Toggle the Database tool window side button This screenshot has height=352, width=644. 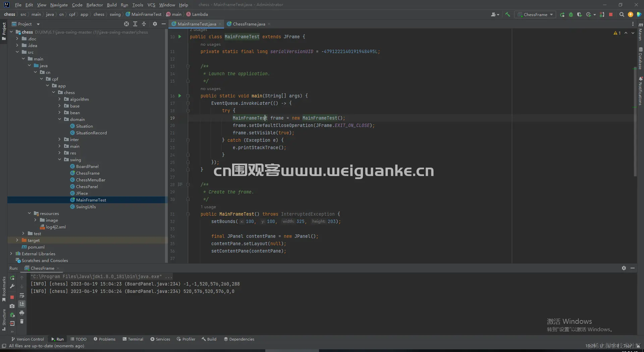(640, 58)
